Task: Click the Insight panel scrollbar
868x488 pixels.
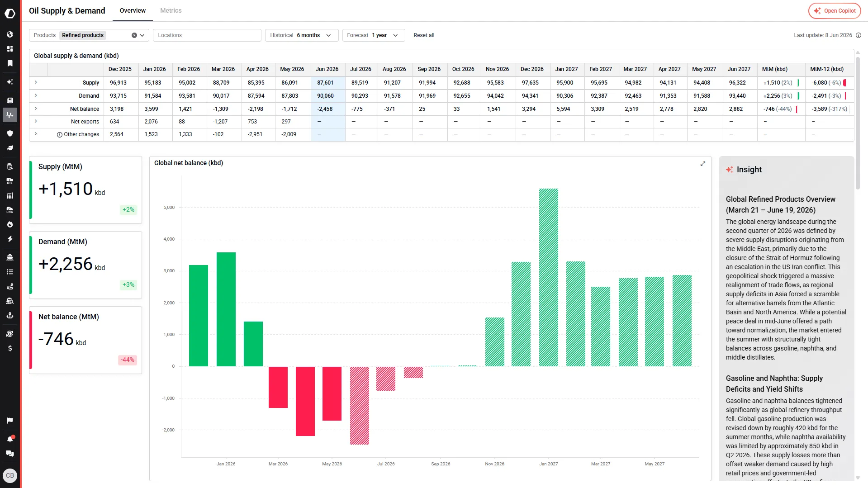Action: coord(858,122)
